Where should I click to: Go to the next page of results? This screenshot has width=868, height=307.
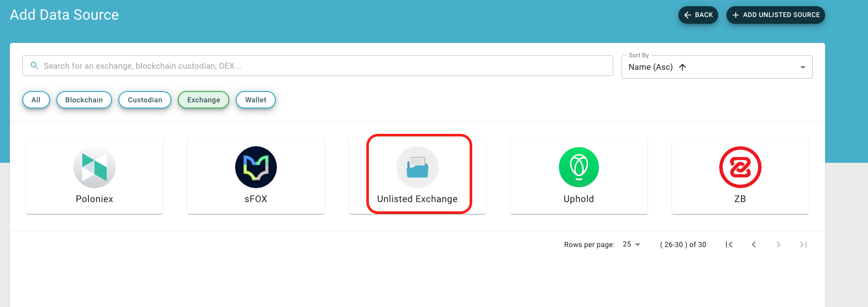779,244
